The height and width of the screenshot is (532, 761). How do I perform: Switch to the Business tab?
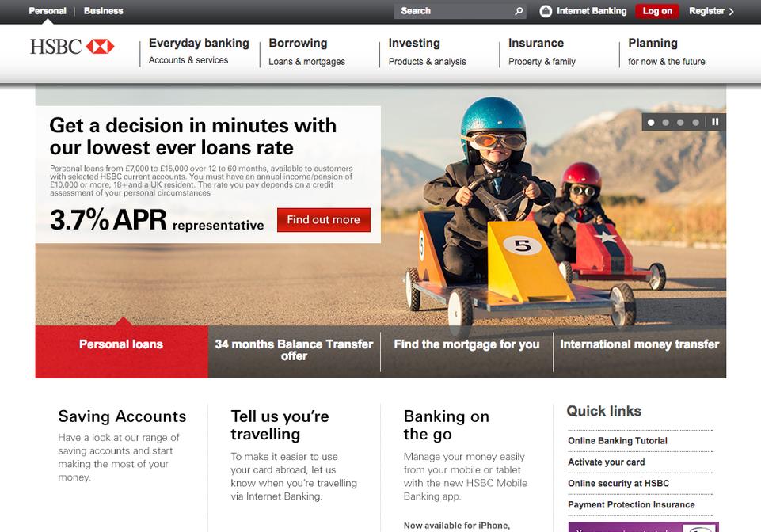point(104,10)
